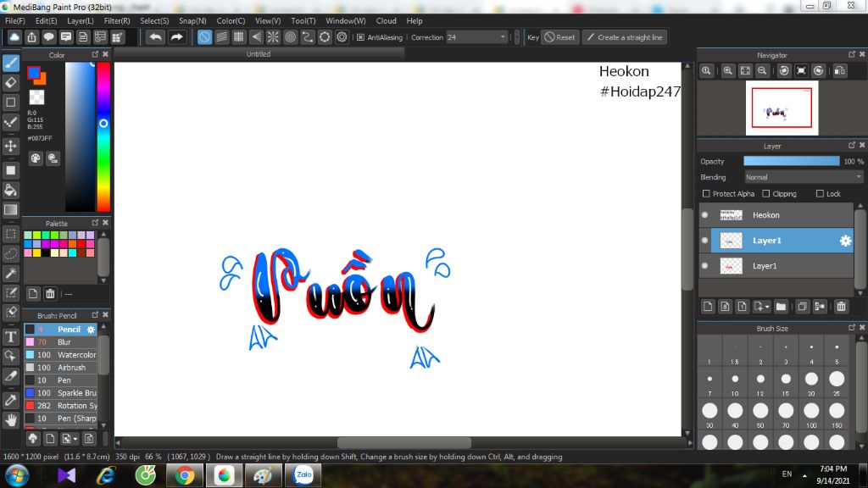Delete layer with trash icon in Layer panel
The height and width of the screenshot is (488, 868).
(842, 307)
